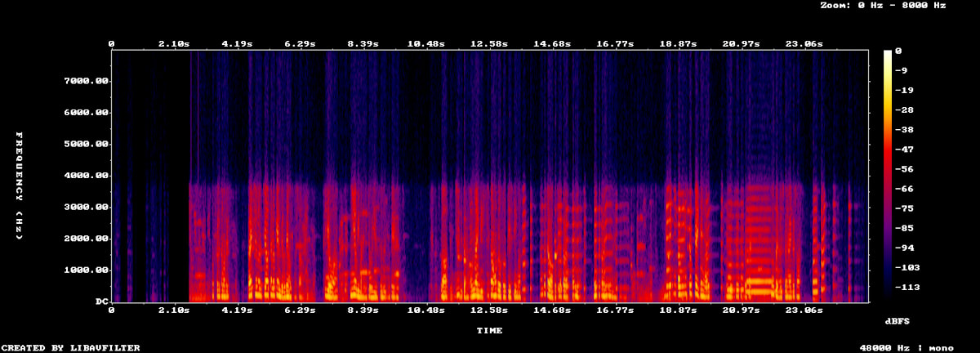Screen dimensions: 980x353
Task: Click the 14.68s tick on bottom time axis
Action: (552, 311)
